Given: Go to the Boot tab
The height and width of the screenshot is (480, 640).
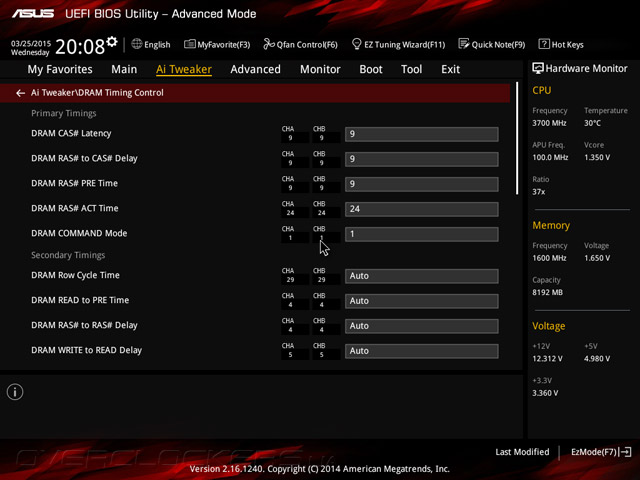Looking at the screenshot, I should [371, 69].
